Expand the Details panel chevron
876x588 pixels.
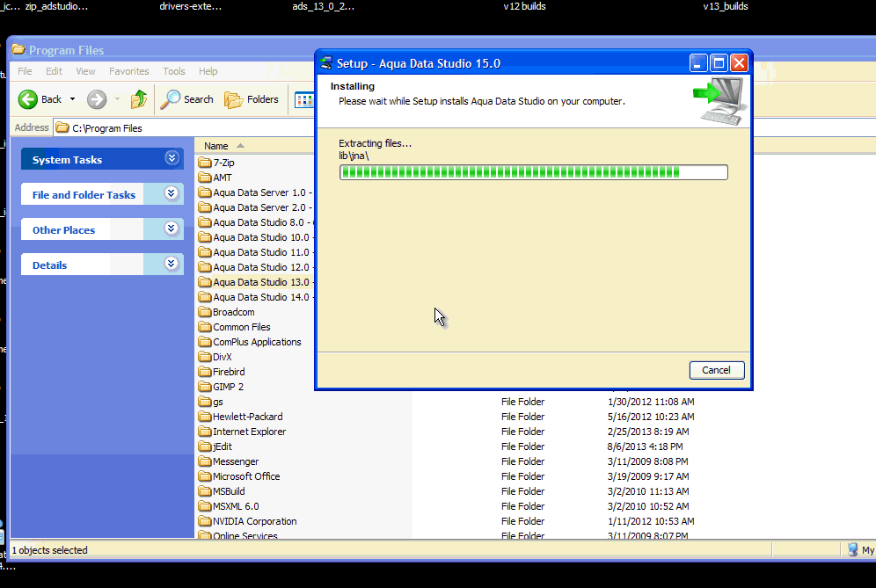[x=172, y=265]
